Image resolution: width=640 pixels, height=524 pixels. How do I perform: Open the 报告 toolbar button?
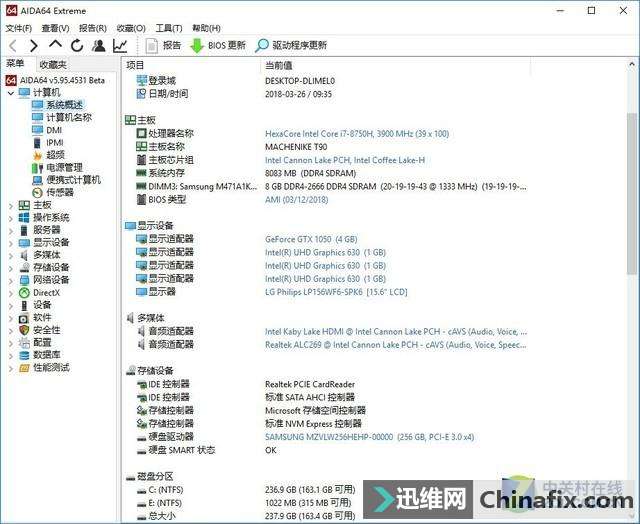pos(163,45)
